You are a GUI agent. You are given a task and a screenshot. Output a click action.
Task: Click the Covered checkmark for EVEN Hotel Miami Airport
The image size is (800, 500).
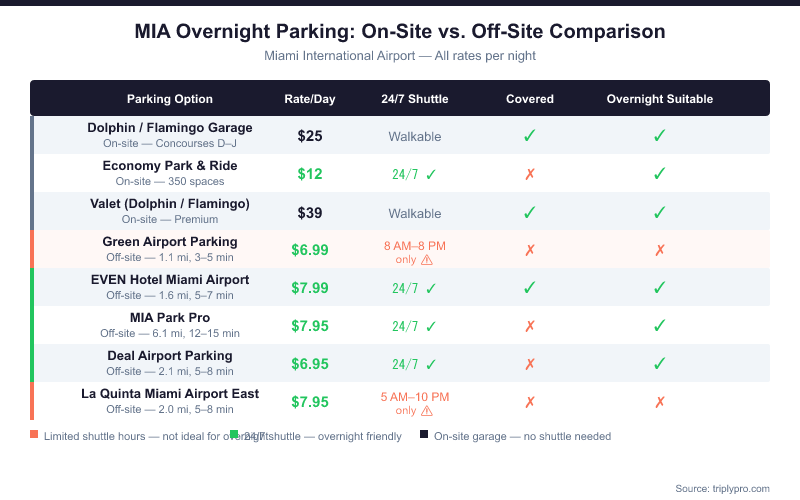coord(530,288)
